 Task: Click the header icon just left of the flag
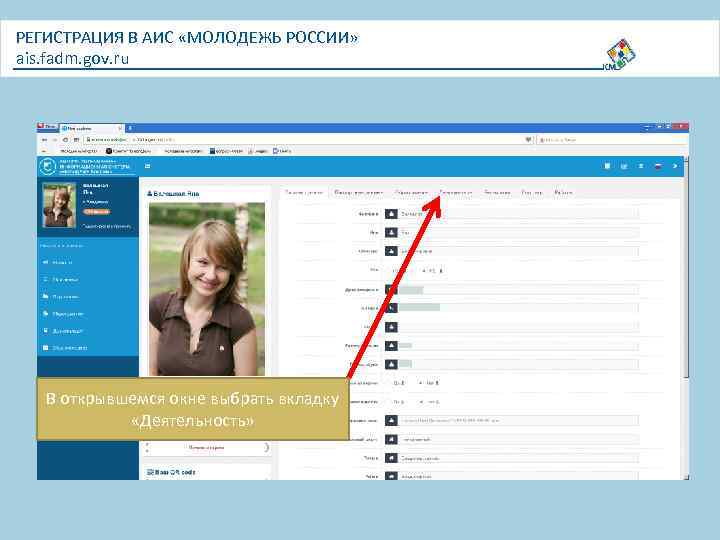pyautogui.click(x=641, y=166)
